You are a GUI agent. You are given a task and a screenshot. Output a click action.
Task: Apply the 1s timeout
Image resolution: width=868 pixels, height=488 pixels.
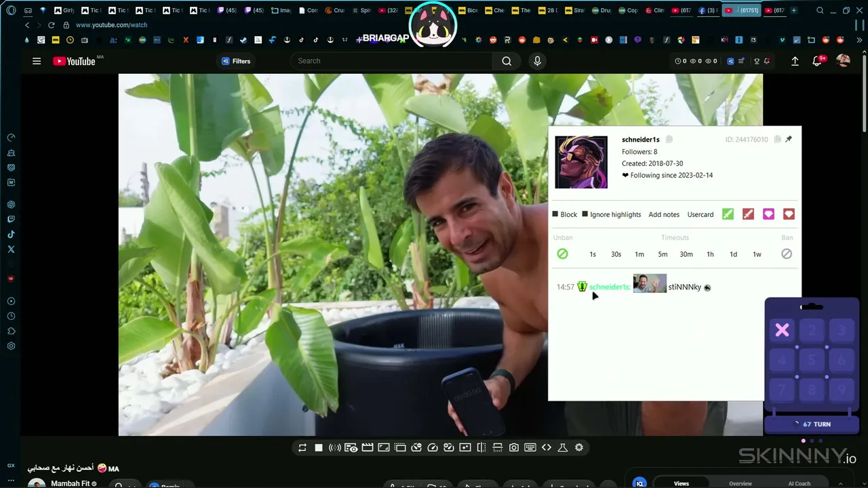(x=593, y=254)
